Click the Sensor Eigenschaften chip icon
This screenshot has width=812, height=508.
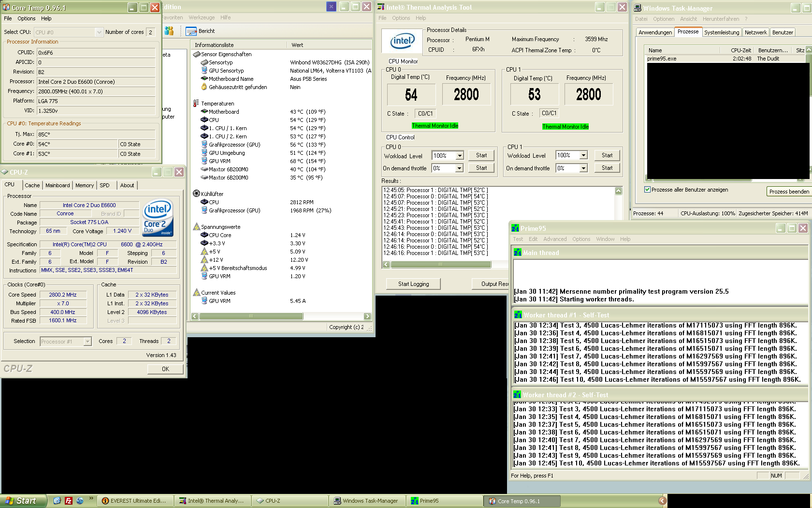(197, 54)
